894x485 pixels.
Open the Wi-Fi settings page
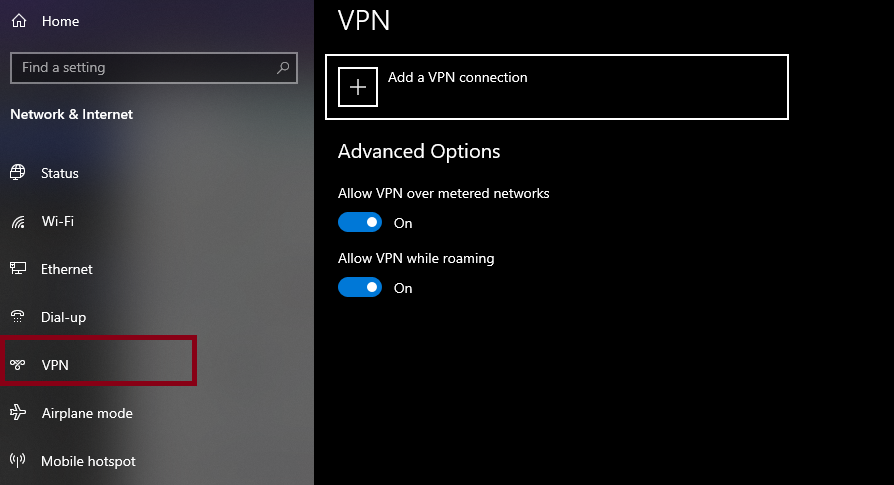coord(57,221)
